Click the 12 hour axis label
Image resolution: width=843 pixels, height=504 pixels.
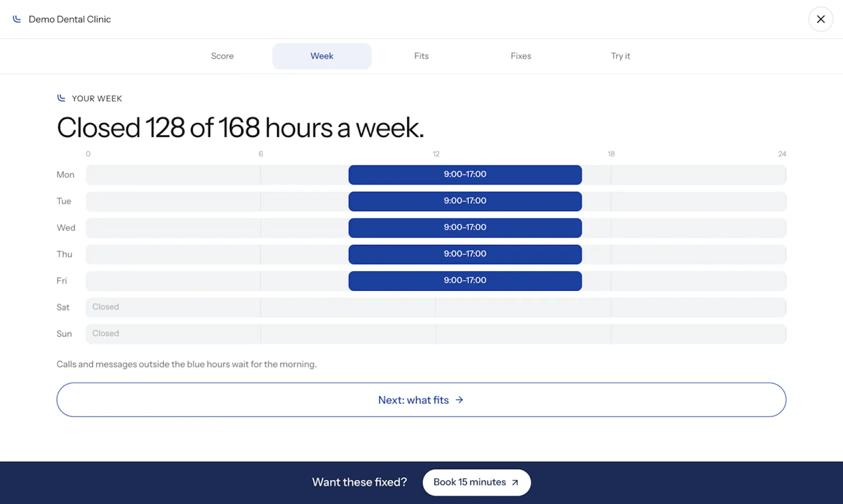coord(436,154)
